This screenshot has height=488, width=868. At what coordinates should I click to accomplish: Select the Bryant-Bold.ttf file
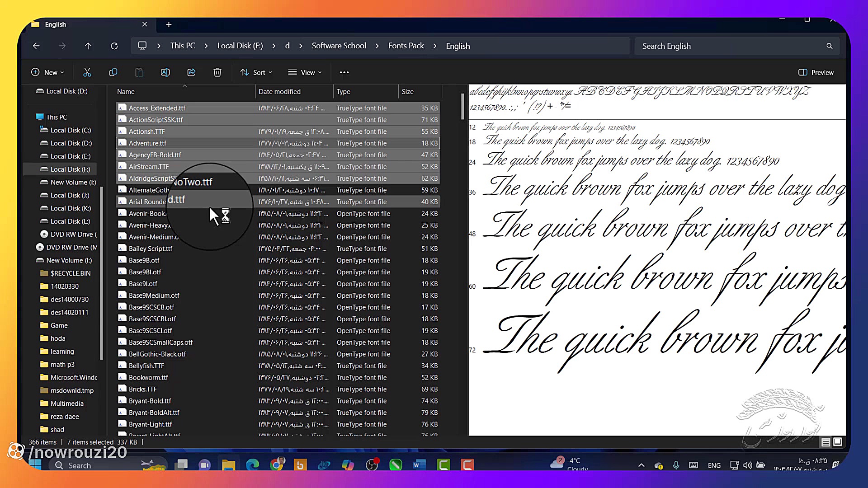[278, 401]
